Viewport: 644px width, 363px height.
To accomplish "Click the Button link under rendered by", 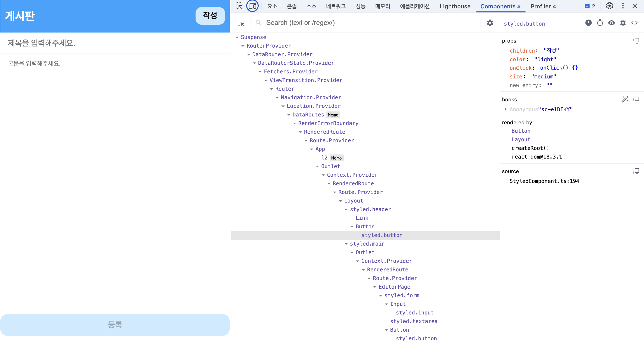I will pos(521,131).
